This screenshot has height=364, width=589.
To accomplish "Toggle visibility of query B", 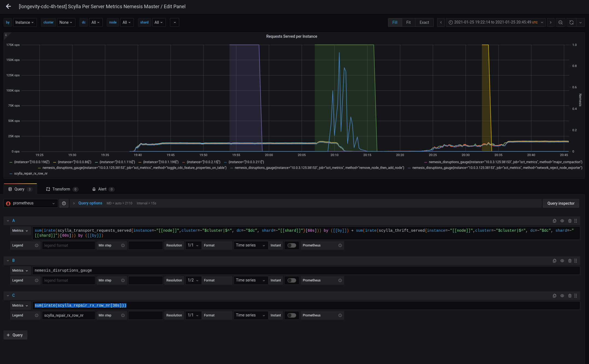I will click(x=562, y=261).
